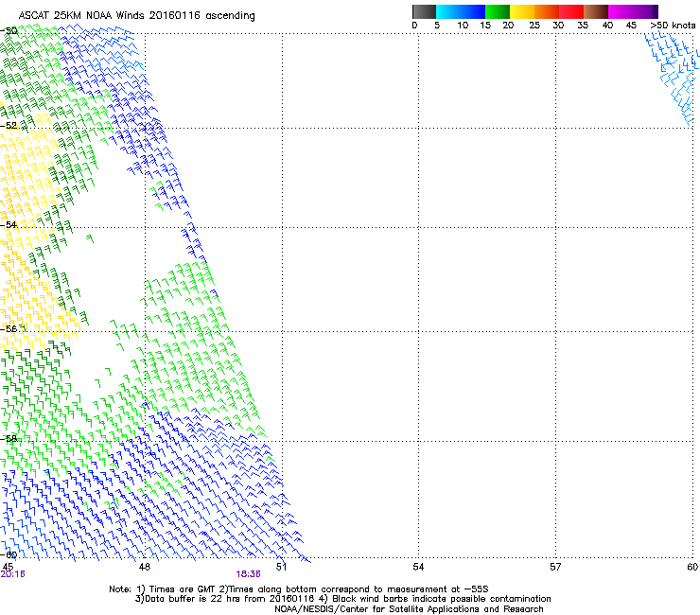Click the purple time stamp '20:16'
This screenshot has height=615, width=700.
click(12, 574)
